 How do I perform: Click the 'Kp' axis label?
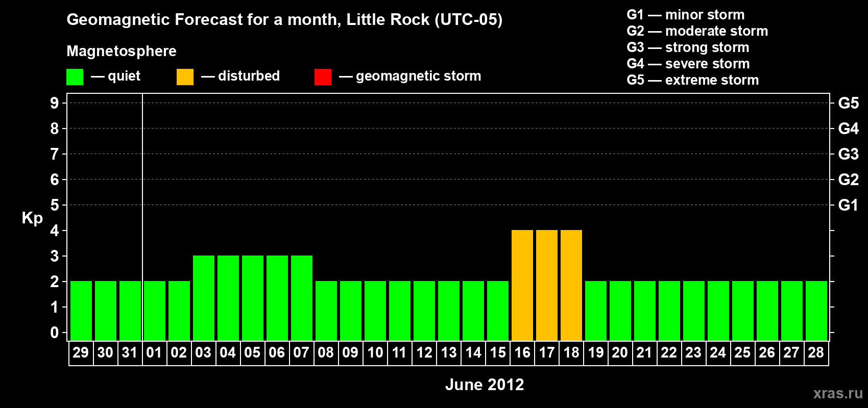click(x=32, y=218)
